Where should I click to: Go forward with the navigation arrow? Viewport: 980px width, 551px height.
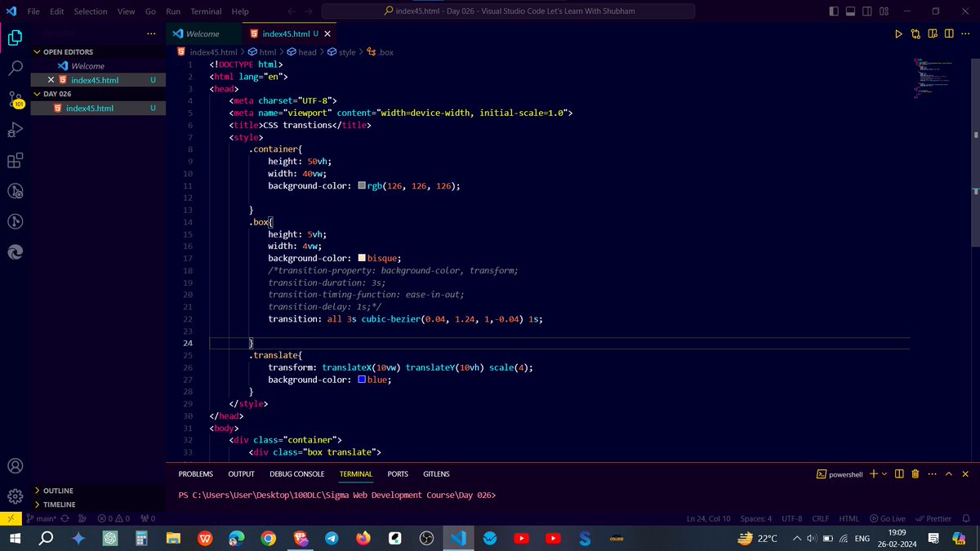click(x=308, y=11)
